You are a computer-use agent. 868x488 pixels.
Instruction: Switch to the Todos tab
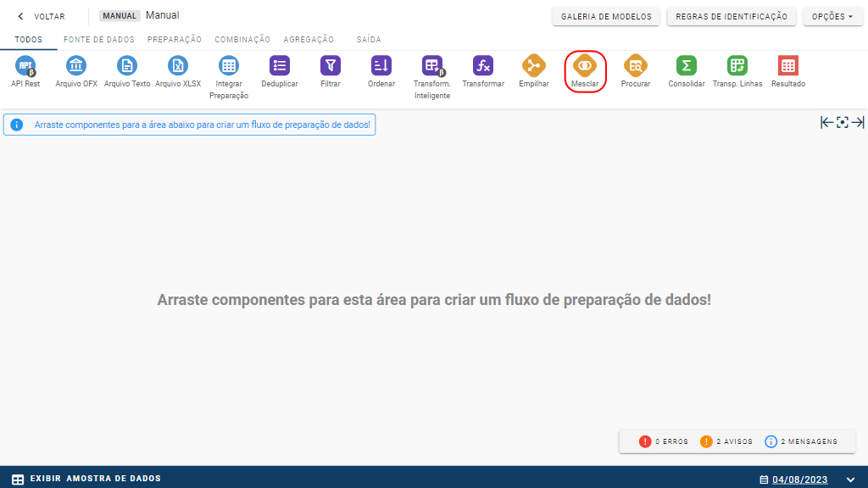tap(28, 39)
